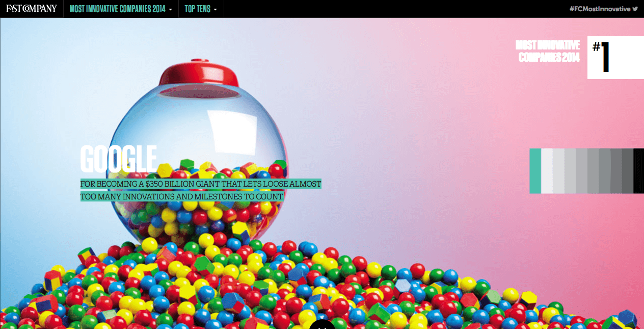The image size is (644, 329).
Task: Click the #1 rank badge
Action: [x=615, y=58]
